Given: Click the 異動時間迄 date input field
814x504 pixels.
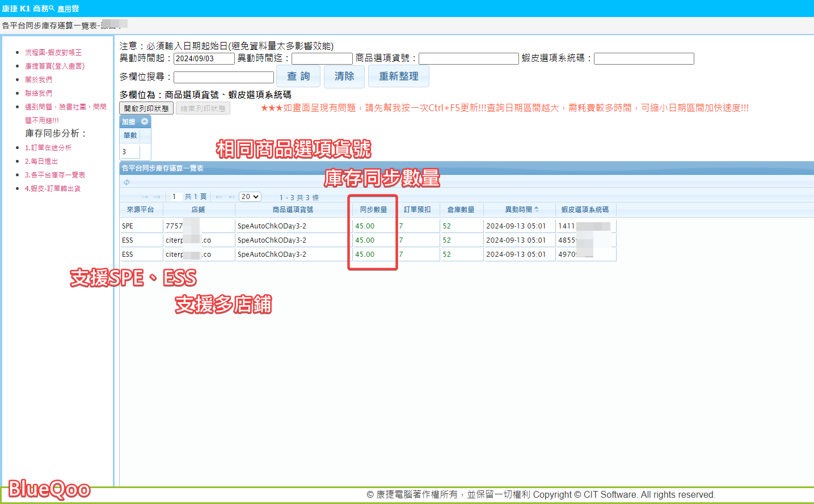Looking at the screenshot, I should coord(322,58).
